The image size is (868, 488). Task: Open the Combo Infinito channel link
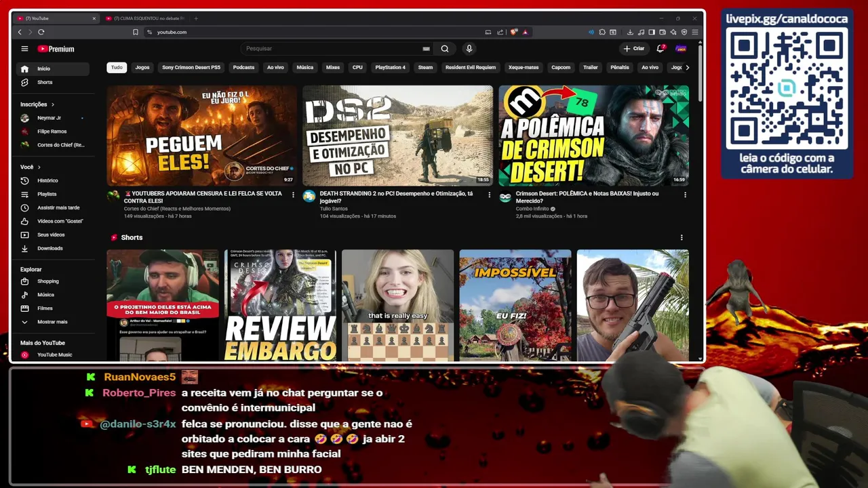coord(532,209)
